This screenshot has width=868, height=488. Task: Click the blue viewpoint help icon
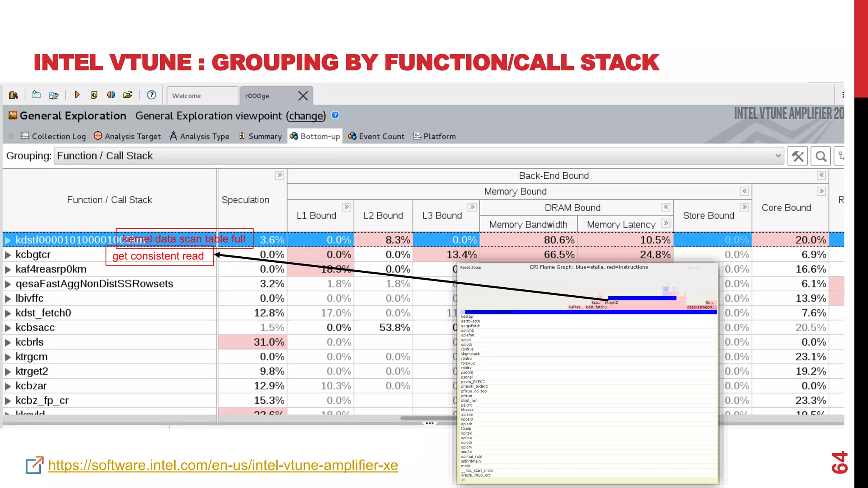(x=335, y=115)
